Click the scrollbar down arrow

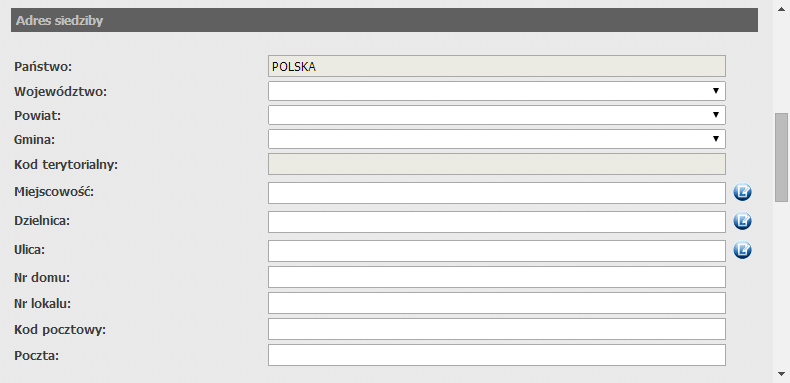pos(781,374)
